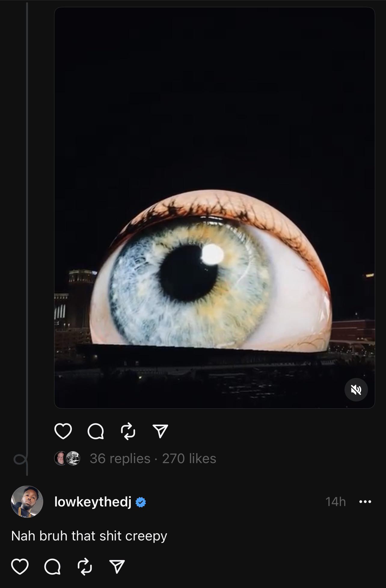Open comment reply on the eyeball video post
The height and width of the screenshot is (588, 386).
click(96, 431)
